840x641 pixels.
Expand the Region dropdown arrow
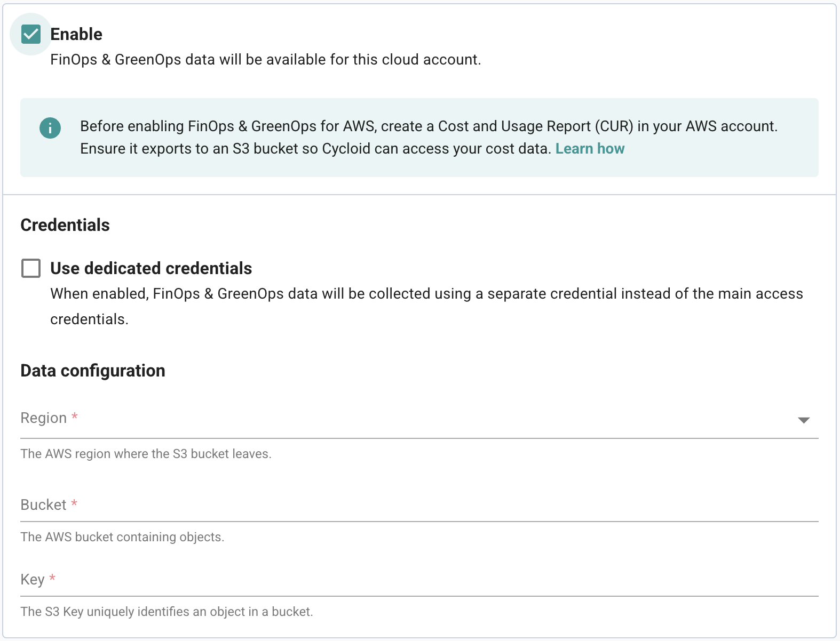(x=804, y=420)
